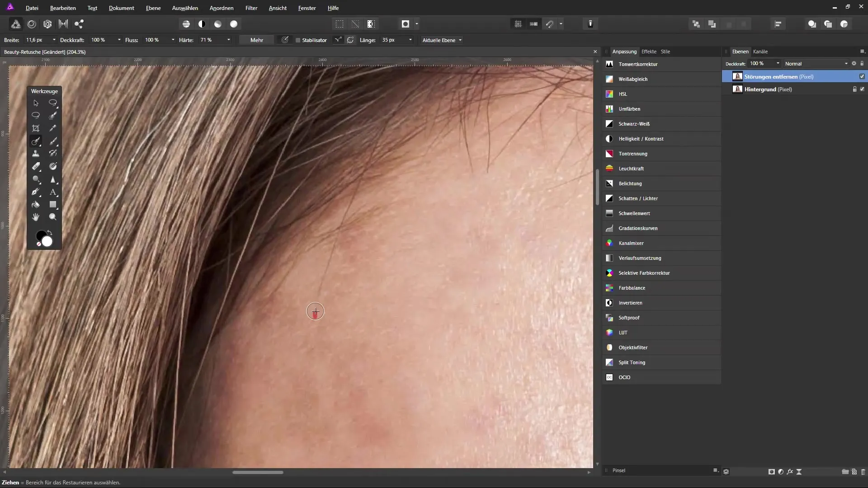Click the Deselect toolbar icon
This screenshot has width=868, height=488.
[355, 24]
